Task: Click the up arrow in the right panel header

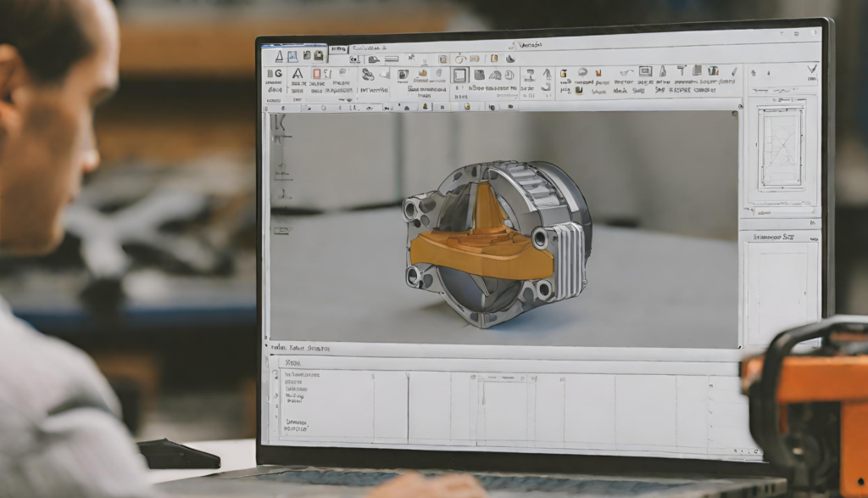Action: [x=754, y=73]
